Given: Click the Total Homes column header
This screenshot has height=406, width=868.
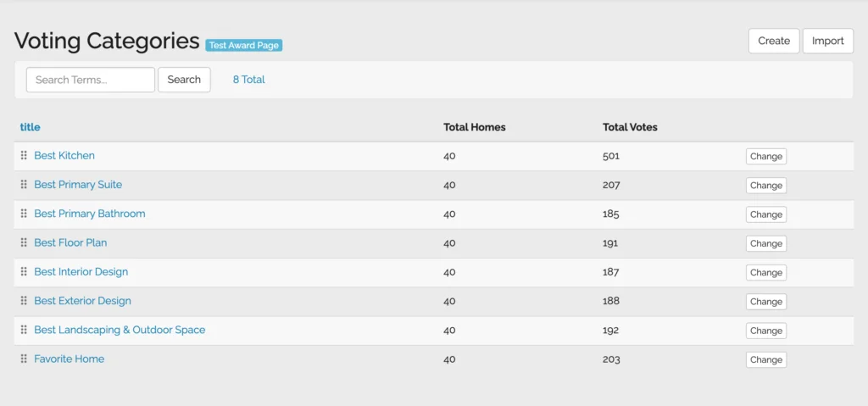Looking at the screenshot, I should 475,127.
